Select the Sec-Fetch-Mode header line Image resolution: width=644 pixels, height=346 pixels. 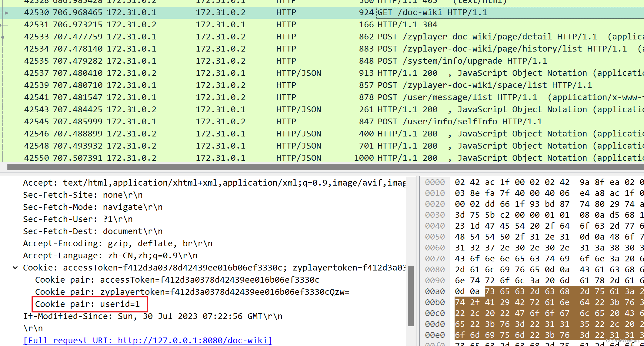(x=93, y=207)
